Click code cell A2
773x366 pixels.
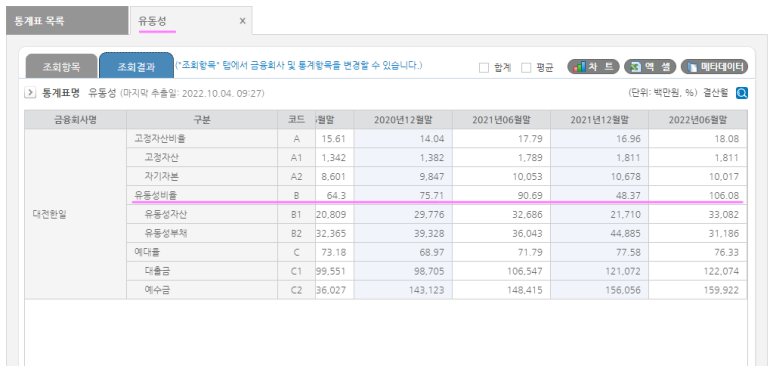pos(296,177)
